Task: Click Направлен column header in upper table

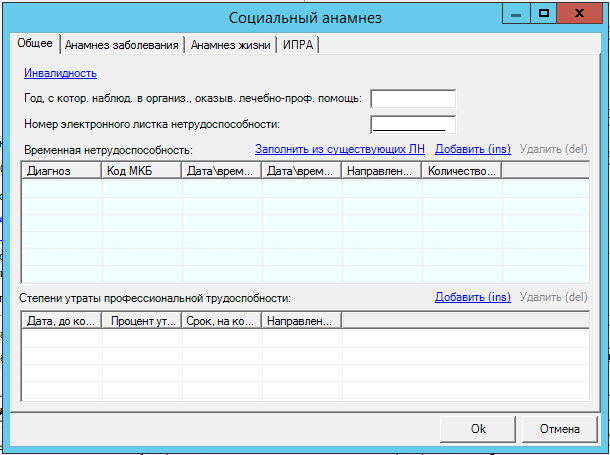Action: pos(382,171)
